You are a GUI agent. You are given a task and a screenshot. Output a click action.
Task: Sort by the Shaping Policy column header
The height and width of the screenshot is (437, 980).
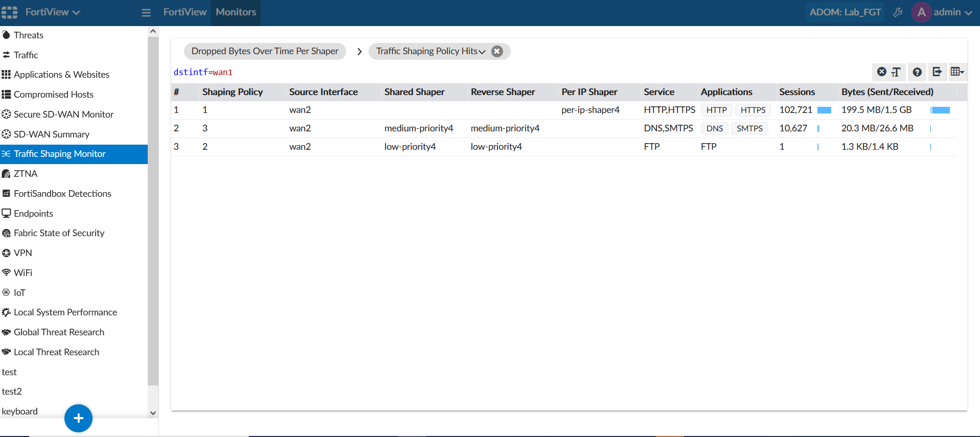tap(233, 92)
